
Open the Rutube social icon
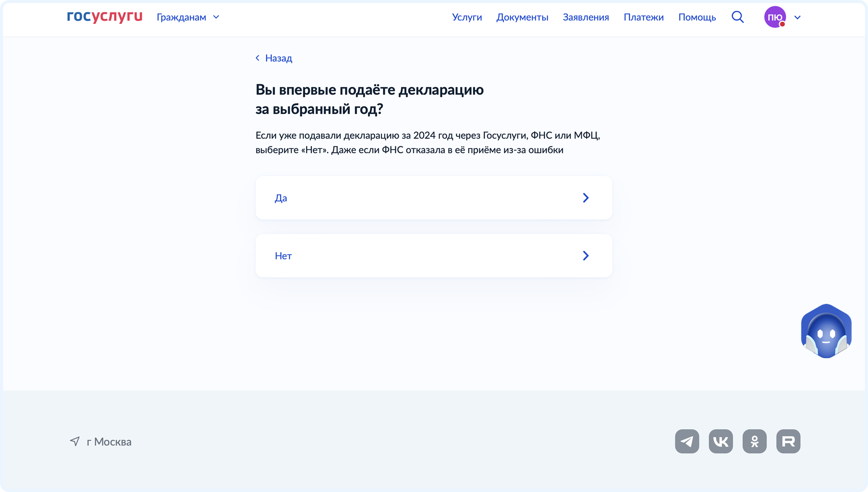point(788,441)
